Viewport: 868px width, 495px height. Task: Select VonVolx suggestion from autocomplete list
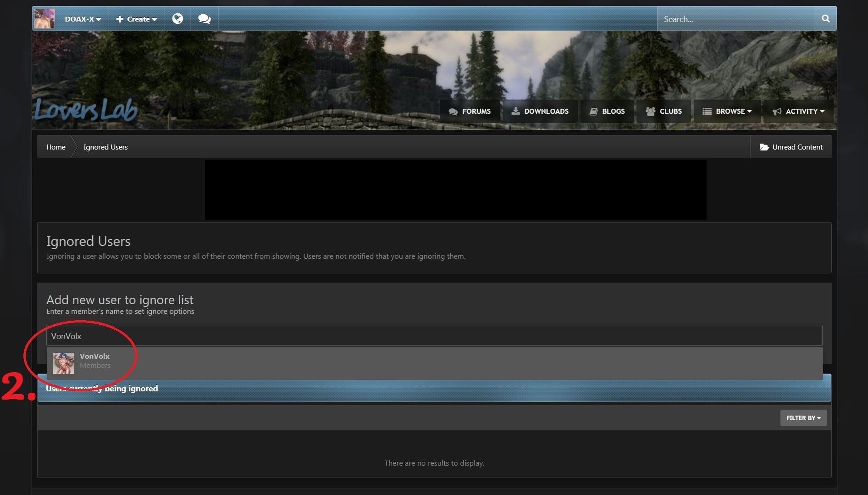tap(435, 363)
